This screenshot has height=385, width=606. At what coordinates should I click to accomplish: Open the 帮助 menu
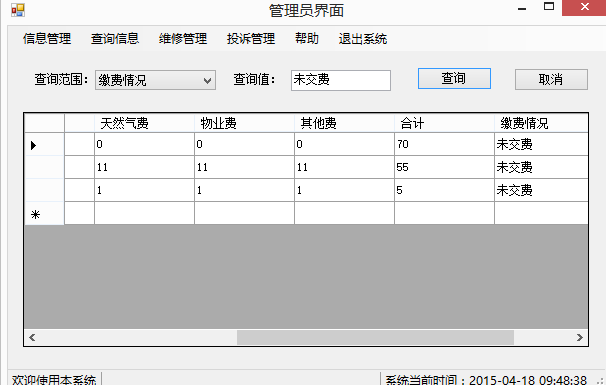click(307, 39)
